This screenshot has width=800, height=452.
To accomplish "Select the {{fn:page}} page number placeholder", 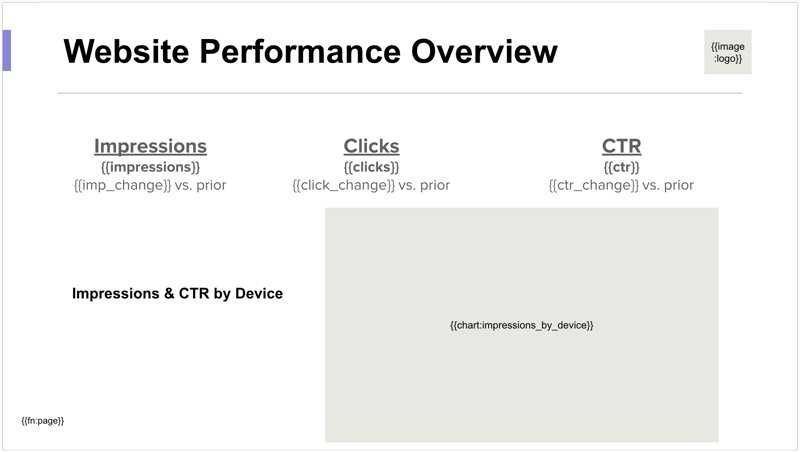I will (x=42, y=421).
